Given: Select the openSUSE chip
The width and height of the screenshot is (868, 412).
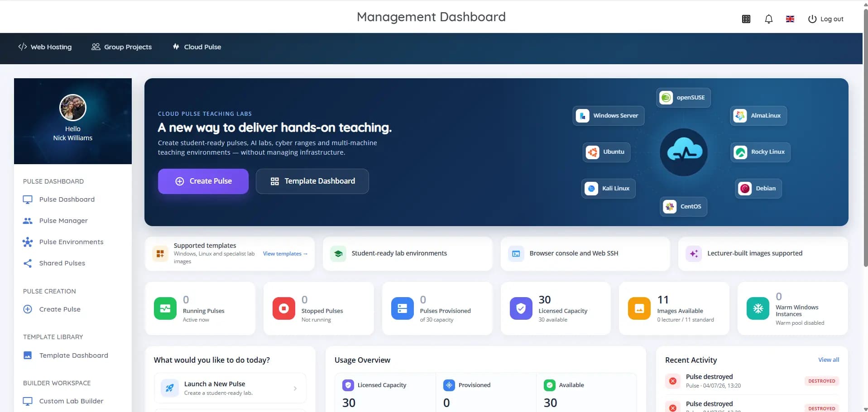Looking at the screenshot, I should [x=684, y=98].
